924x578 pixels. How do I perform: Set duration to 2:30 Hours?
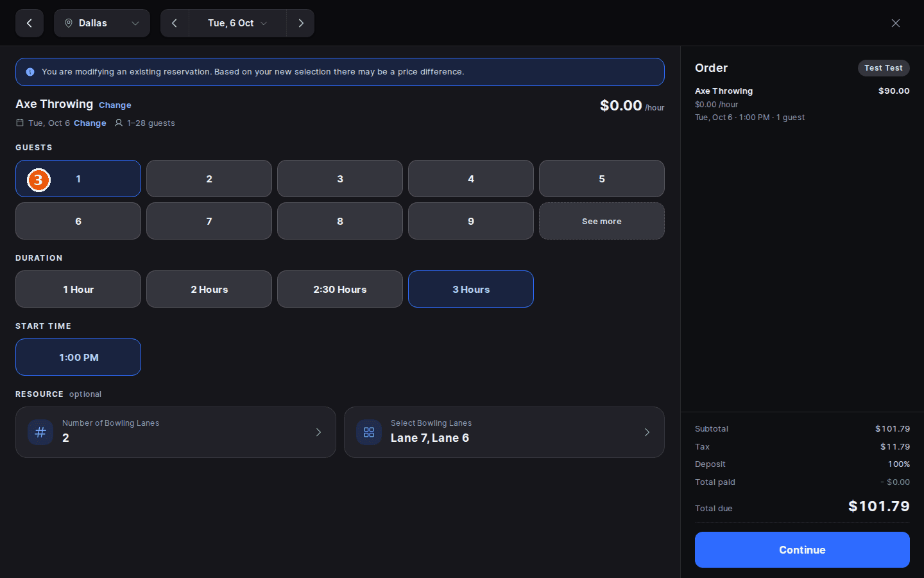(x=340, y=289)
